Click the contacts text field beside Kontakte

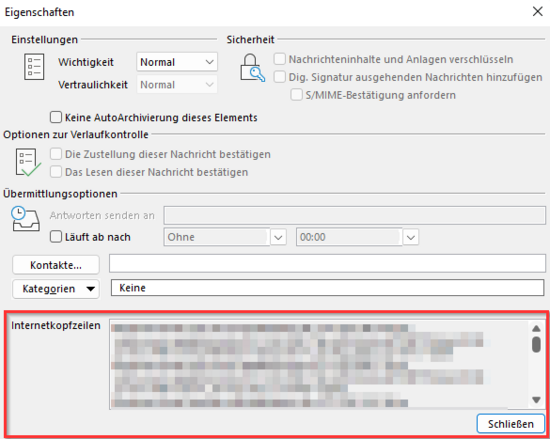[x=327, y=263]
